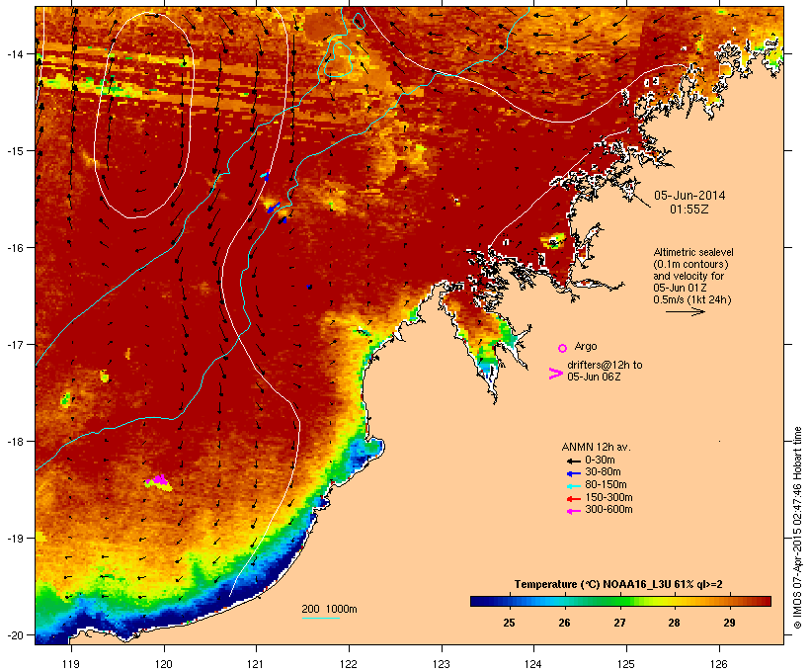Click the '30-80m' depth label
Screen dimensions: 810x672
coord(603,472)
